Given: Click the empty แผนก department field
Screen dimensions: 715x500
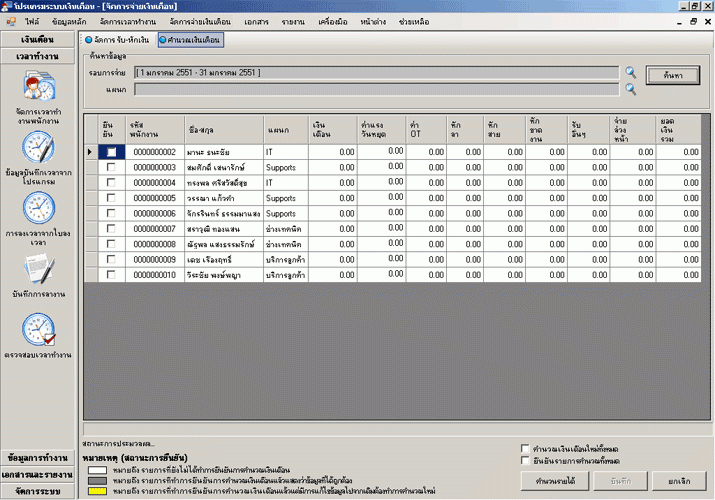Looking at the screenshot, I should tap(377, 89).
